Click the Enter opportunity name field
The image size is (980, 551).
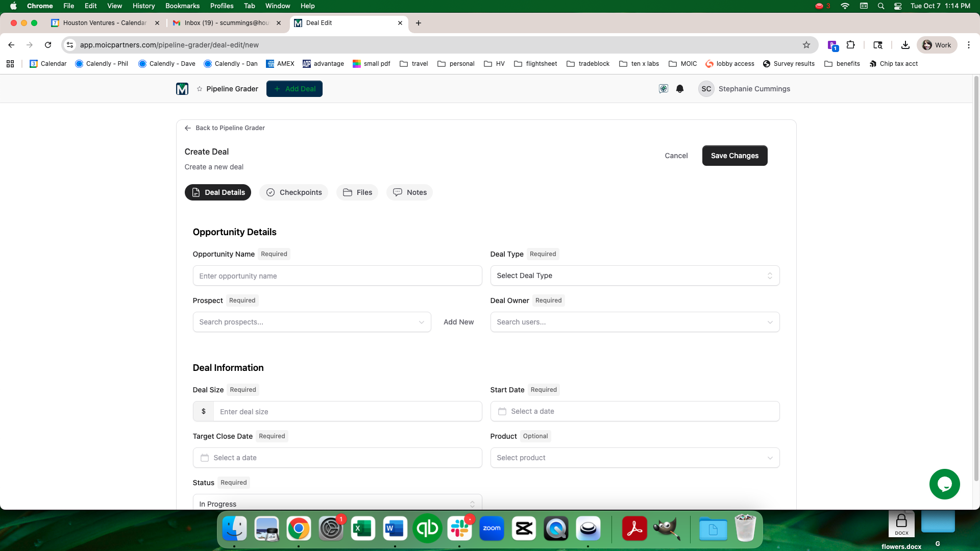[x=337, y=276]
